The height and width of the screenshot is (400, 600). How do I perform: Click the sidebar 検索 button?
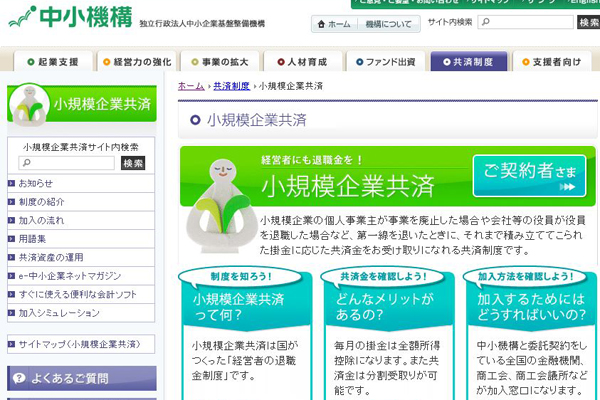[133, 163]
